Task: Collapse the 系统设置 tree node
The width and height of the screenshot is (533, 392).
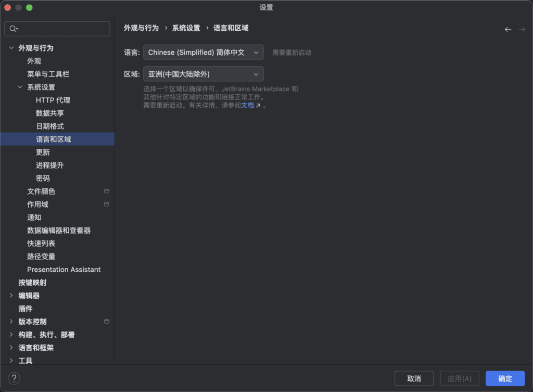Action: (x=20, y=87)
